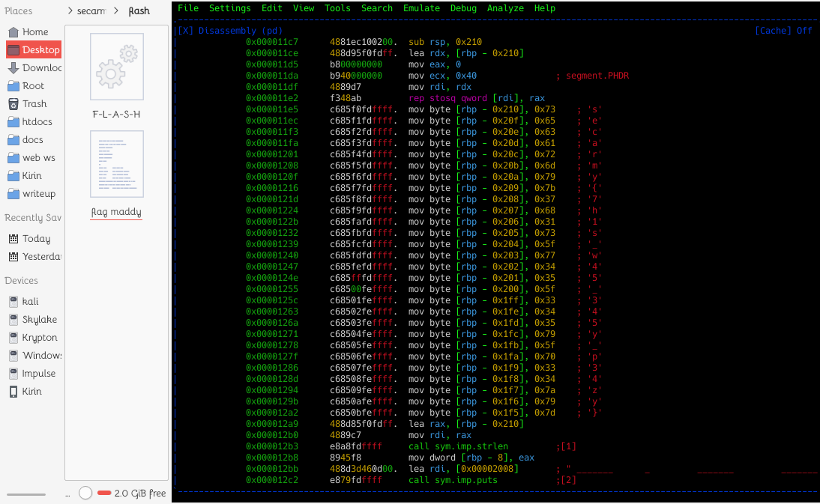The width and height of the screenshot is (820, 504).
Task: Click the mov ecx, 0x40 instruction
Action: 442,76
